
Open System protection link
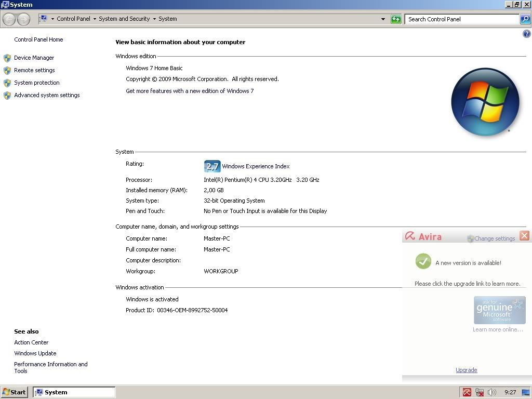click(x=37, y=83)
